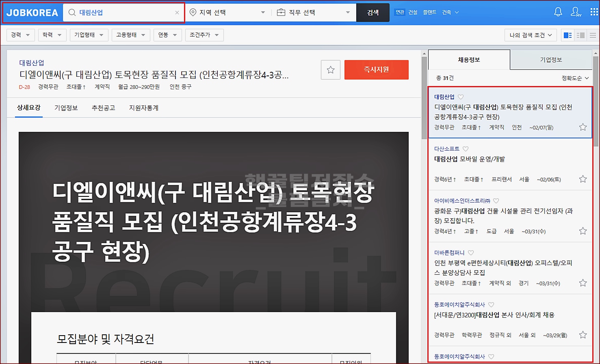Click the 건설 related keyword
Screen dimensions: 600x364
pos(413,12)
